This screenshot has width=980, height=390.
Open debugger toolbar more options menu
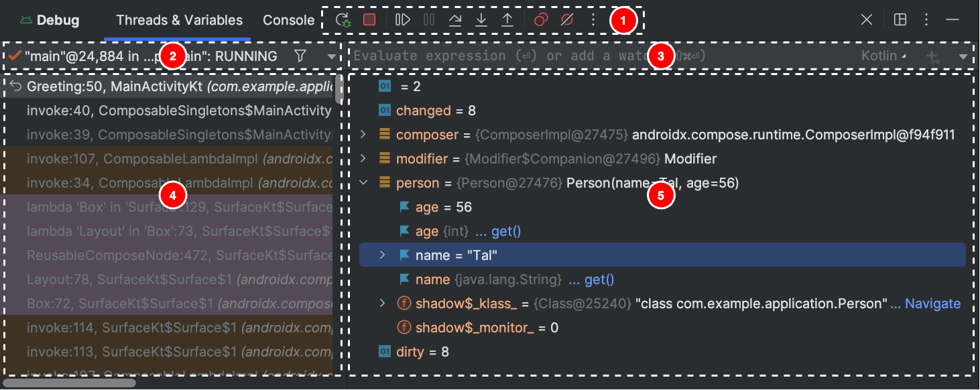(593, 20)
